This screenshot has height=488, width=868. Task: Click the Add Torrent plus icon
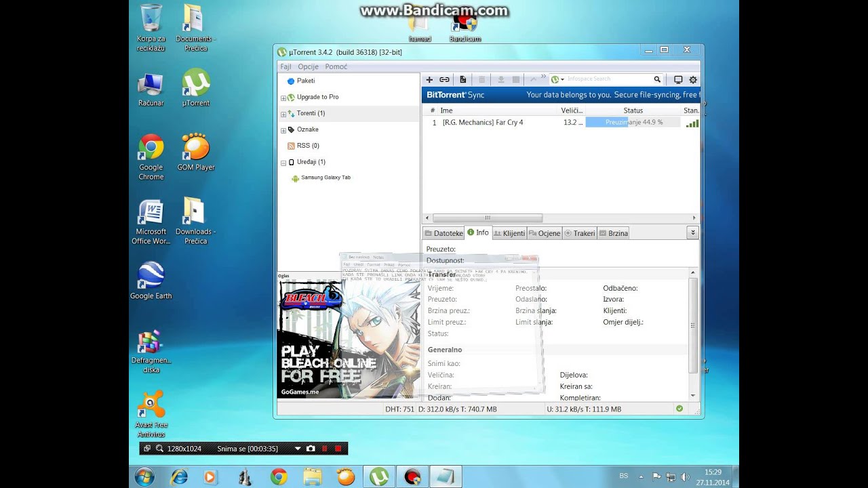429,80
